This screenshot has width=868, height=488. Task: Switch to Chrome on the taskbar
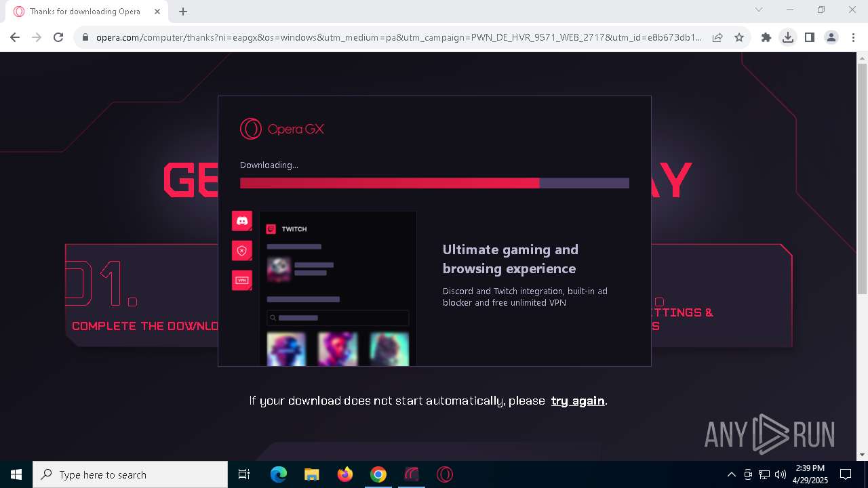coord(378,474)
